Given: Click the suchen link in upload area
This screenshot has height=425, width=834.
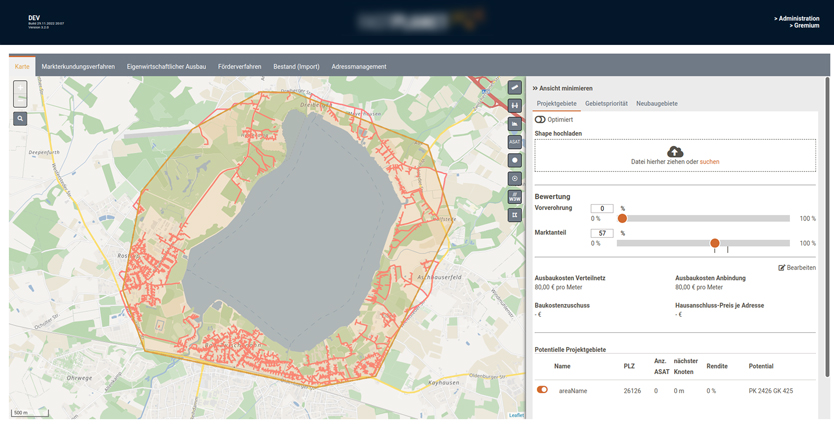Looking at the screenshot, I should [x=709, y=162].
